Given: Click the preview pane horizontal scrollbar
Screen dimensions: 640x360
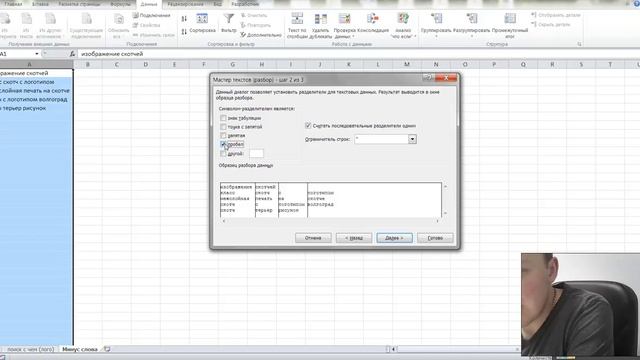Looking at the screenshot, I should coord(331,221).
